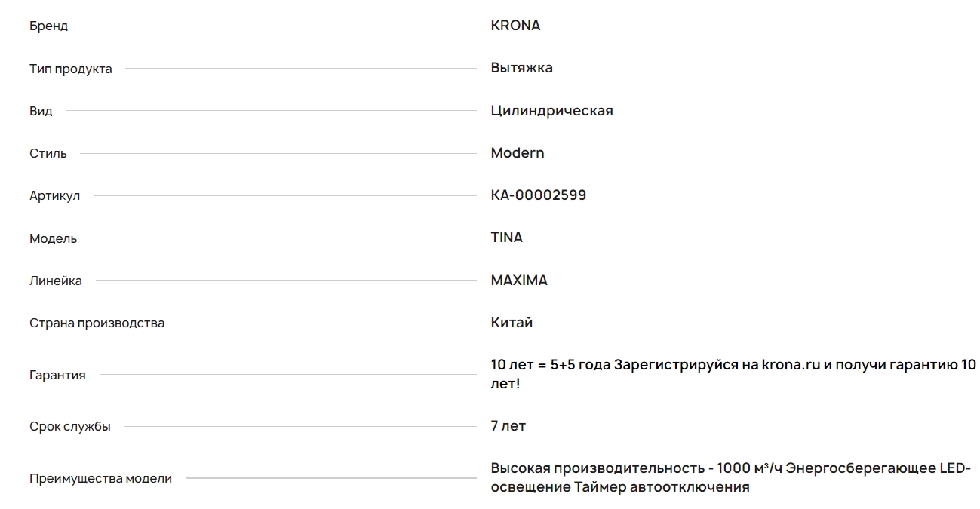Click the Тип продукта label
The height and width of the screenshot is (509, 980).
click(70, 69)
